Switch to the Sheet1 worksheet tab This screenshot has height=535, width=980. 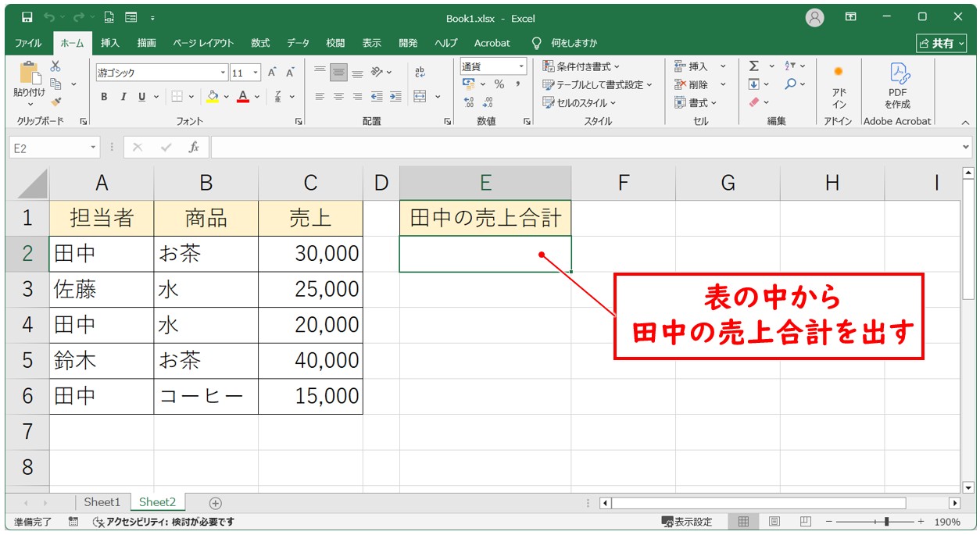coord(102,502)
